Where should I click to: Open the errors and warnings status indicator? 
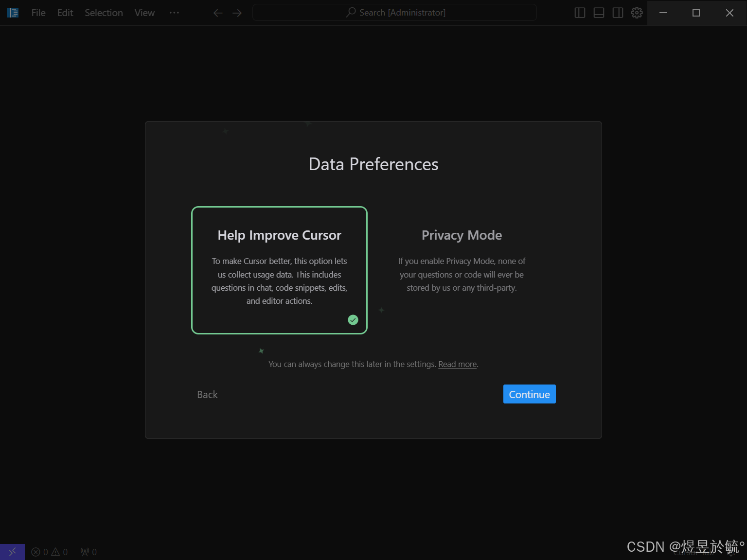50,552
